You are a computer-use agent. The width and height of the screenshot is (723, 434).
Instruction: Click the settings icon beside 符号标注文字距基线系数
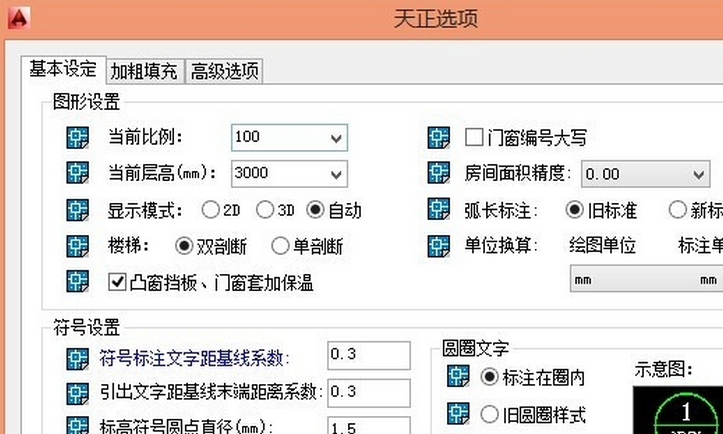pos(77,359)
